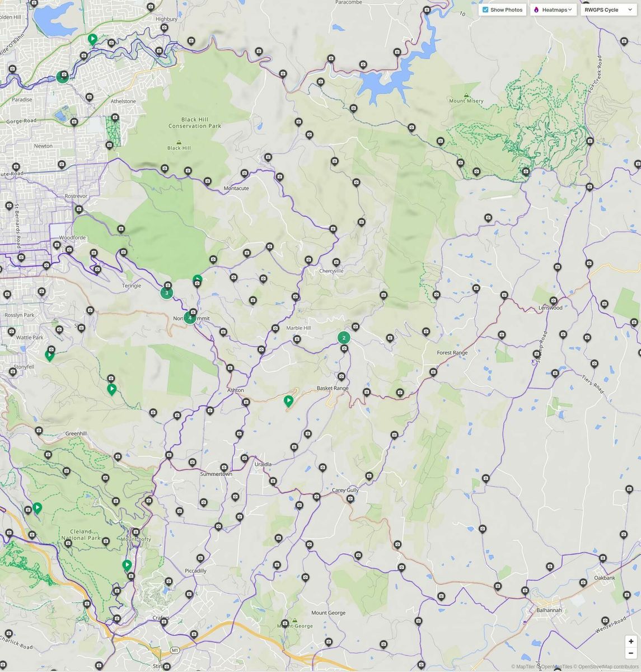Click the cluster marker numbered 4 at Norton Summit
This screenshot has height=672, width=641.
(x=190, y=318)
